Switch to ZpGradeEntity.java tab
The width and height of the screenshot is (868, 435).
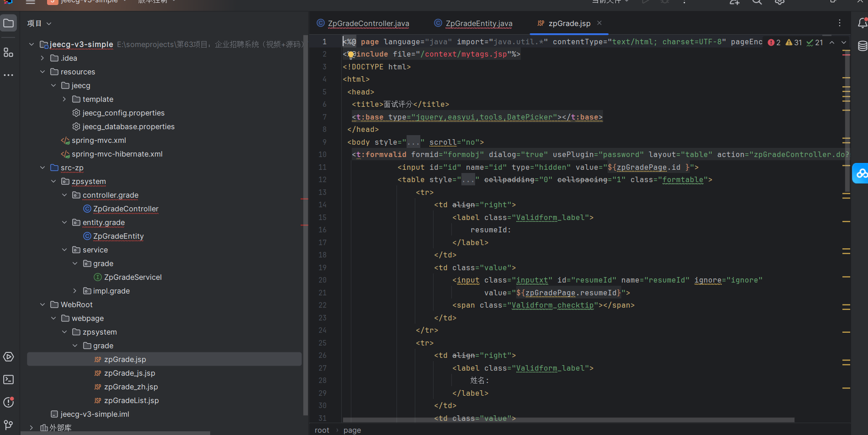(473, 23)
